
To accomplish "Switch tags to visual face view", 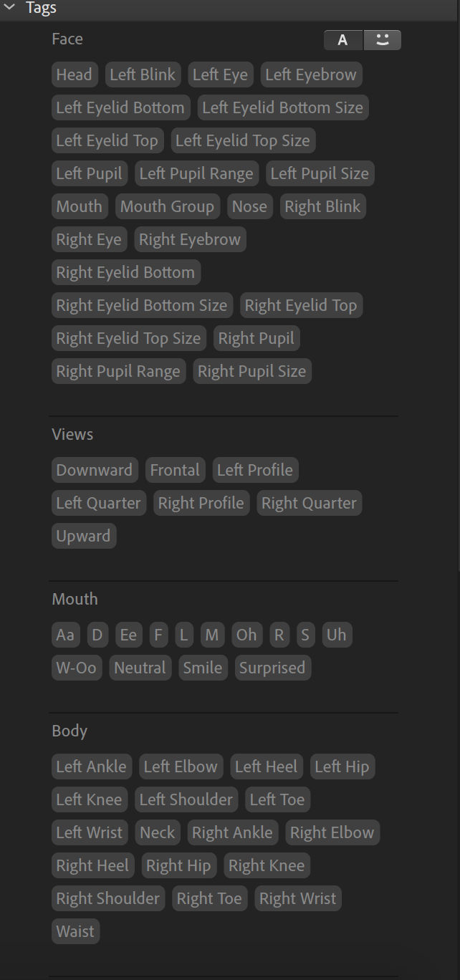I will [383, 40].
